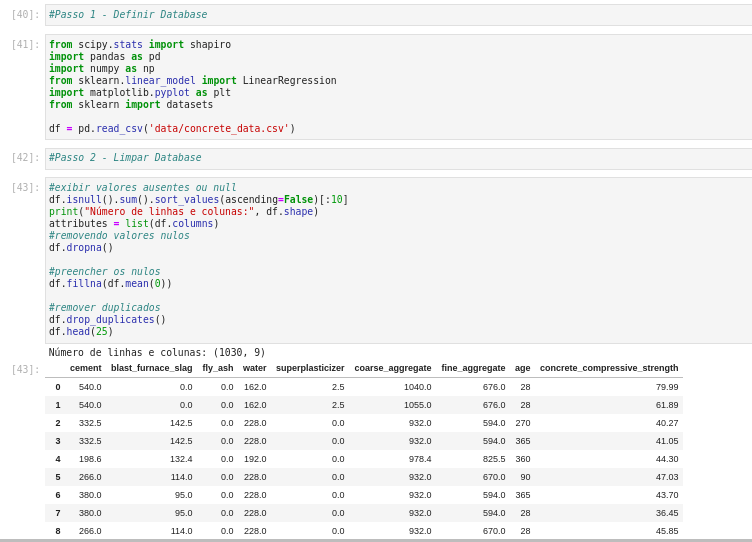Click the 'from scipy.stats import shapiro' line
This screenshot has width=752, height=542.
(x=140, y=45)
